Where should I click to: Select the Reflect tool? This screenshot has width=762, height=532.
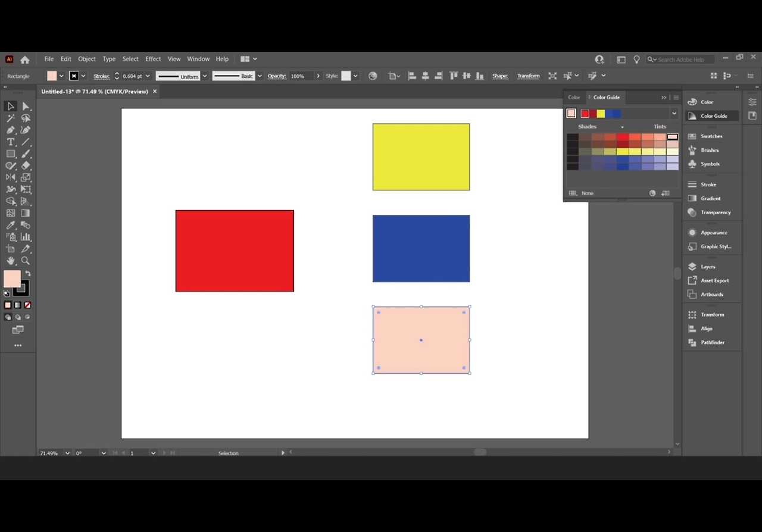click(x=11, y=177)
